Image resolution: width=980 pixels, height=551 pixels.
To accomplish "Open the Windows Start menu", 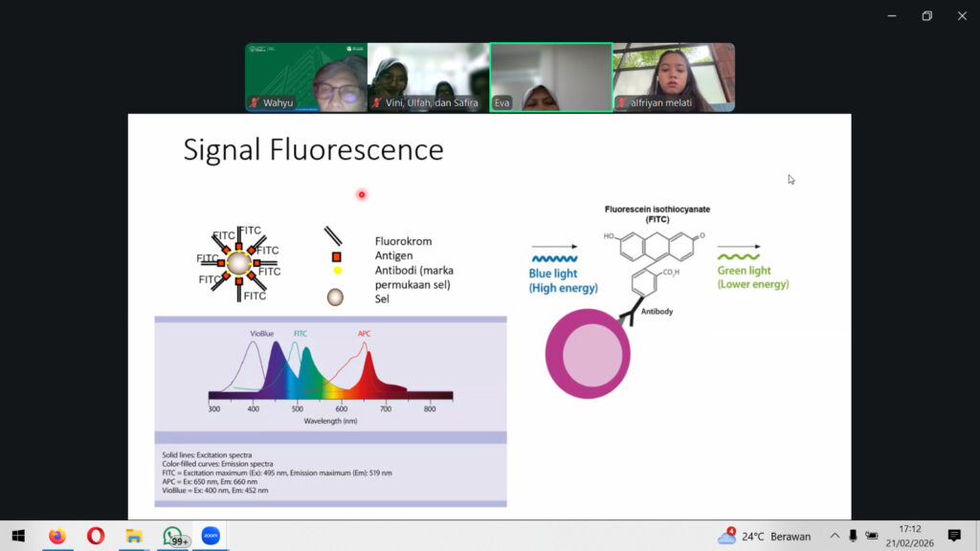I will (17, 536).
